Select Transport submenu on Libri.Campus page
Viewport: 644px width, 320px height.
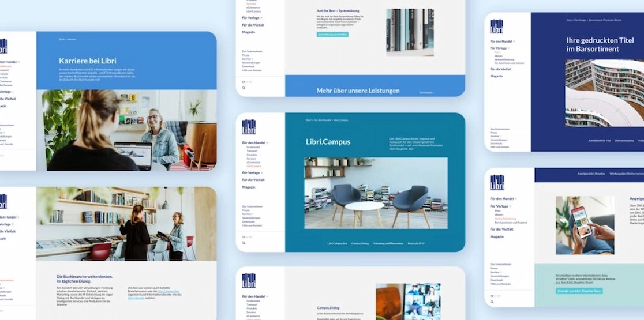click(252, 151)
